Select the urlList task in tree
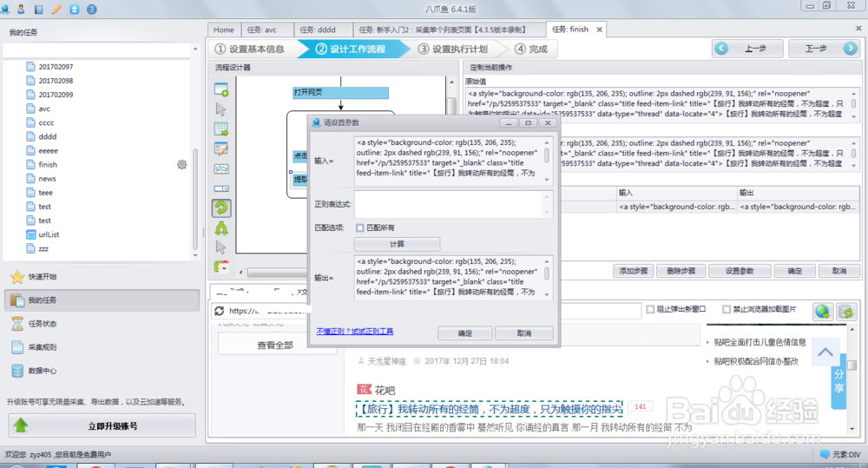 pos(49,234)
